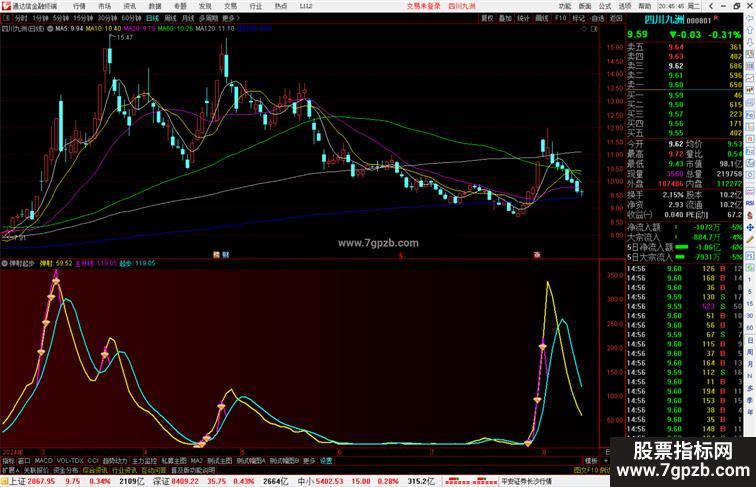The image size is (756, 487).
Task: Select the CCI indicator tab
Action: pos(93,461)
